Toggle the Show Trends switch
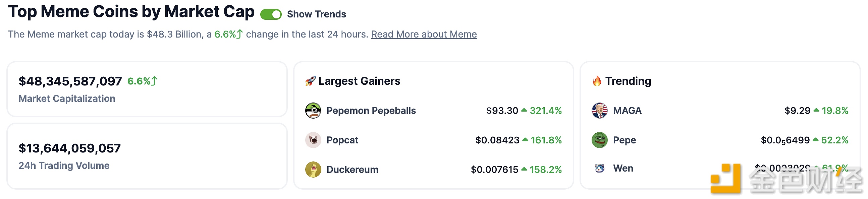868x199 pixels. coord(271,14)
